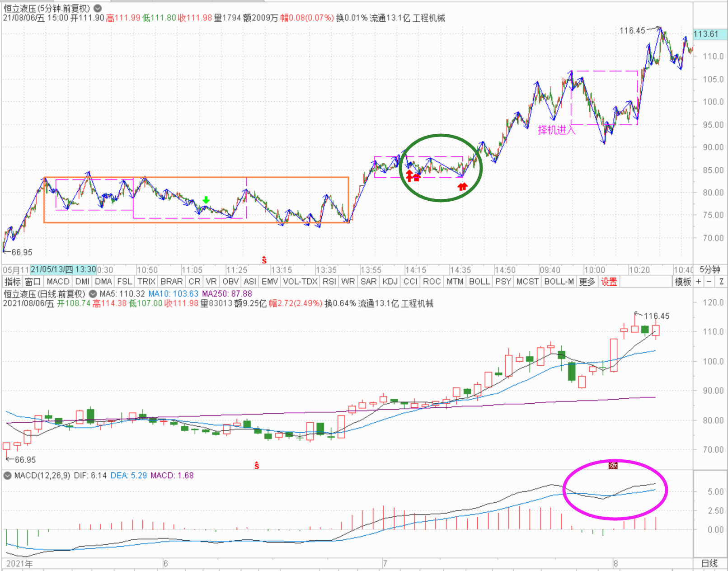The height and width of the screenshot is (571, 728).
Task: Click the red S marker under the daily chart
Action: tap(257, 465)
